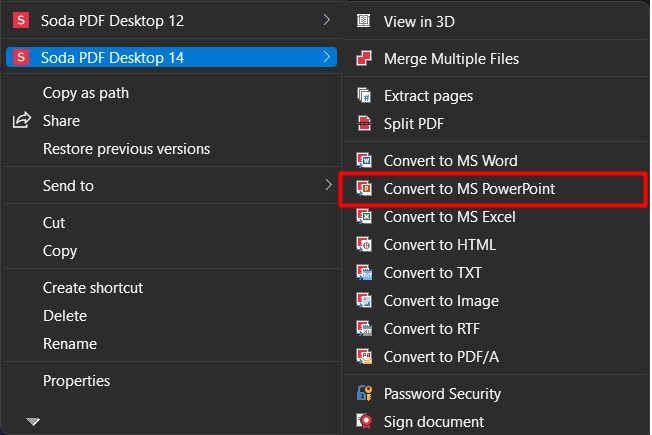This screenshot has width=652, height=435.
Task: Click the View in 3D icon
Action: 363,21
